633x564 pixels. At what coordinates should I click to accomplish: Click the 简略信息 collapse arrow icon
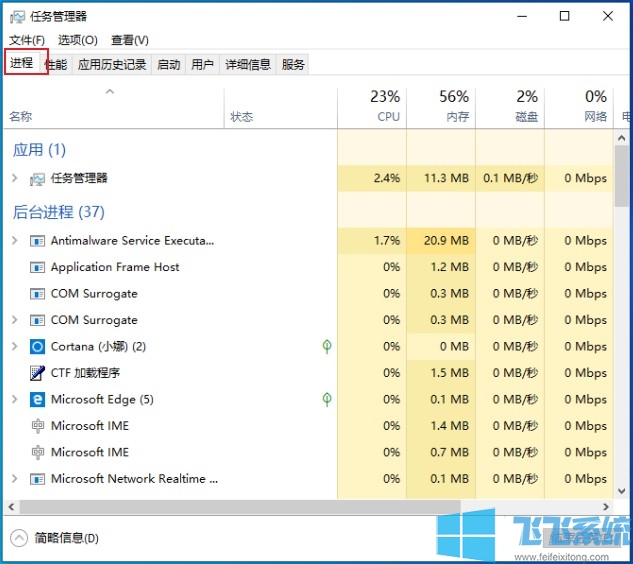point(19,538)
